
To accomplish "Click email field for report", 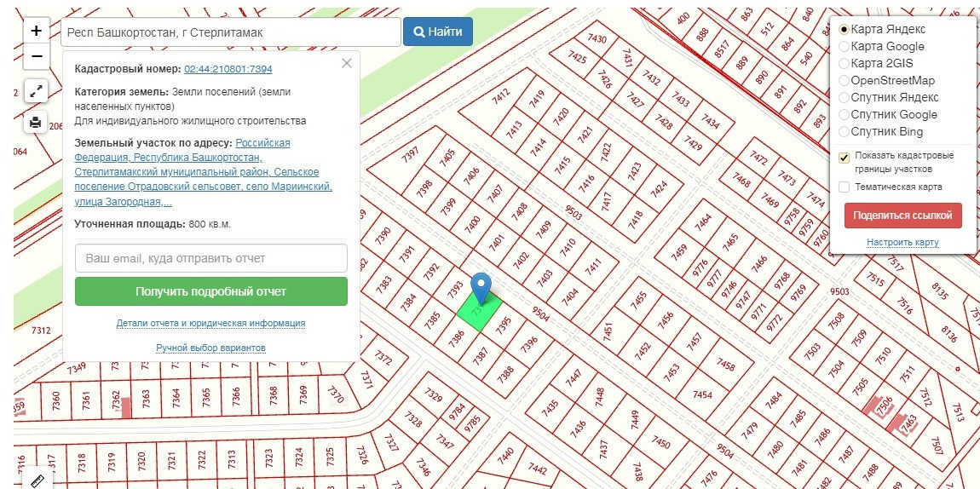I will 211,258.
